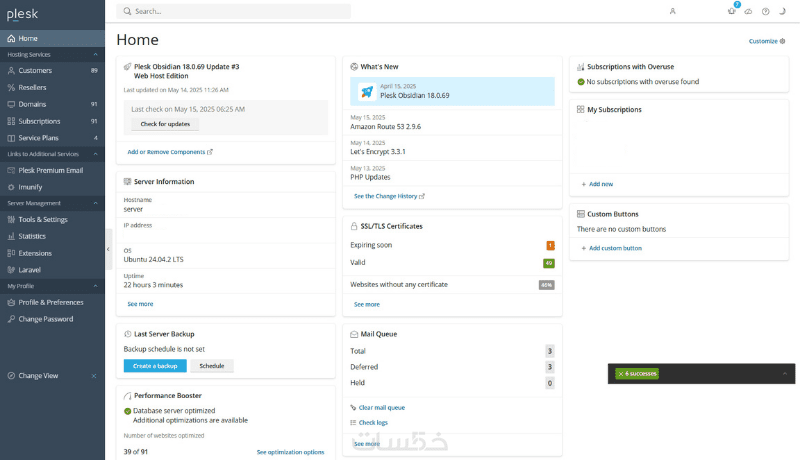The image size is (800, 460).
Task: Click the Mail Queue envelope icon
Action: (x=354, y=335)
